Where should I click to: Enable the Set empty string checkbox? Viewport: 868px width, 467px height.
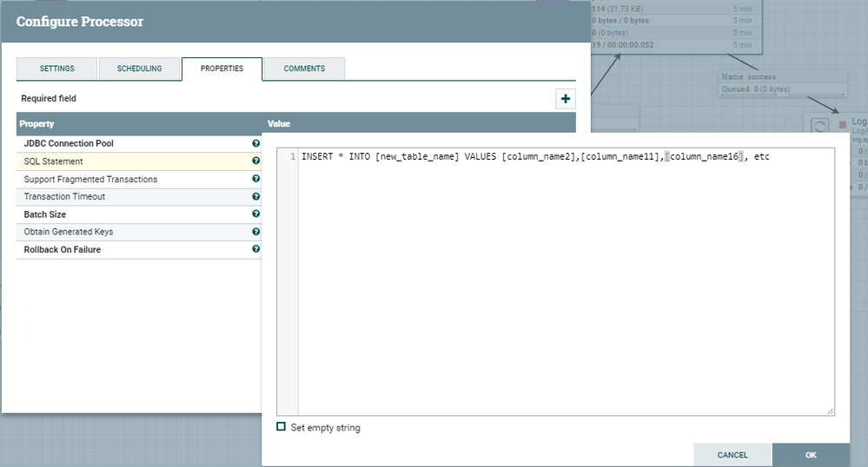pos(281,427)
